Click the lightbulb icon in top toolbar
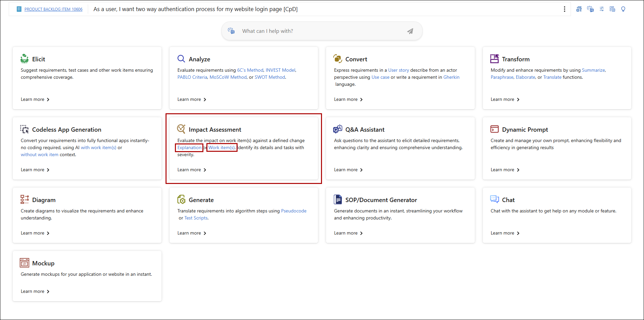This screenshot has height=320, width=644. (623, 9)
